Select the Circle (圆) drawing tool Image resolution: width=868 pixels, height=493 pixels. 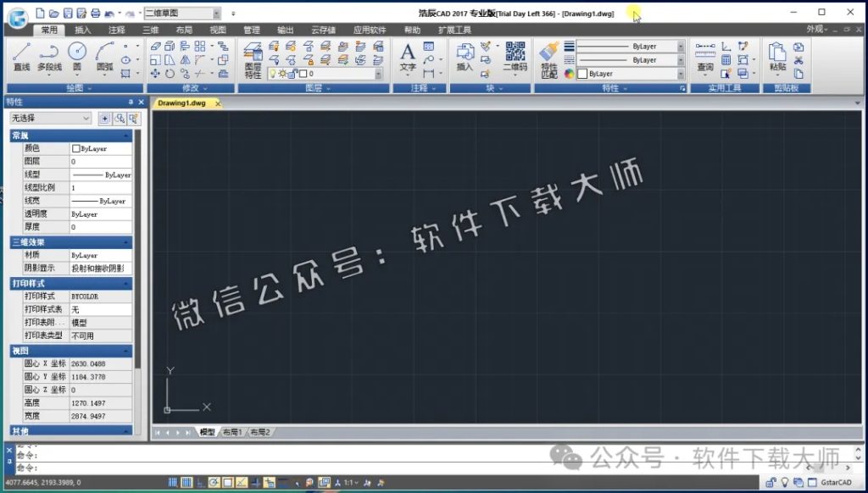click(x=75, y=58)
